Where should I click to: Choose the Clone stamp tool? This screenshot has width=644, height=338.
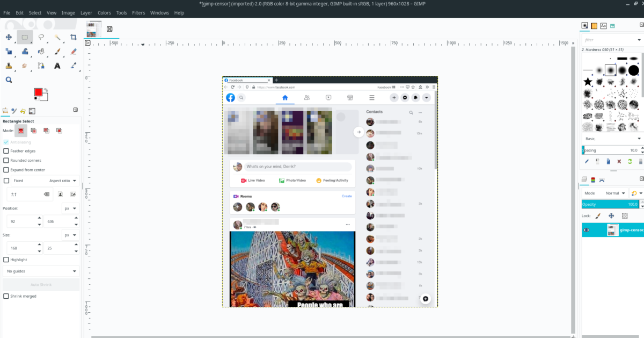point(9,66)
